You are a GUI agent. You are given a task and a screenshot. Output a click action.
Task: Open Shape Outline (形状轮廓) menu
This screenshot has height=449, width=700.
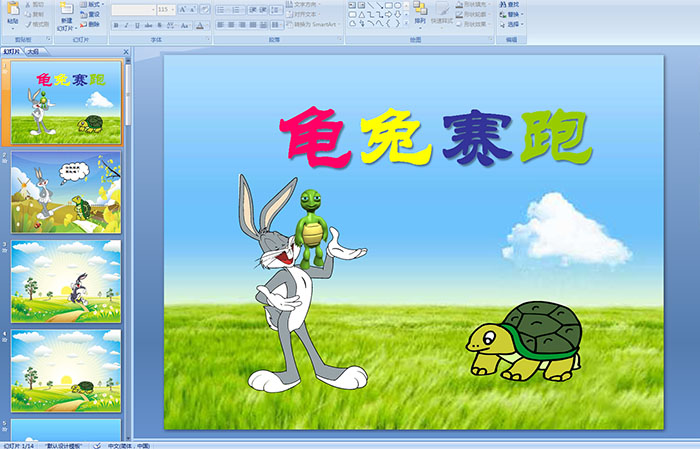(473, 14)
